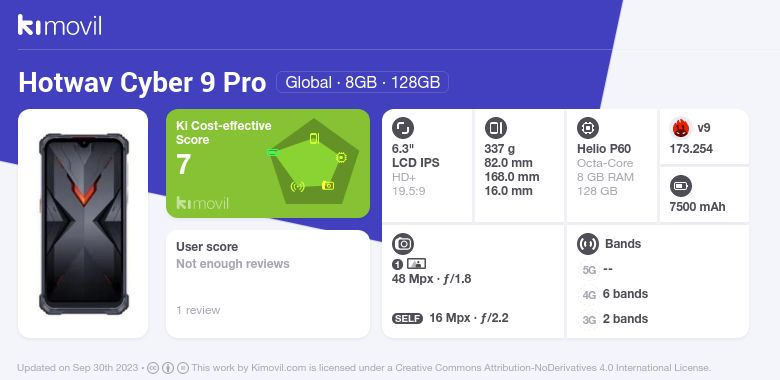Click the battery icon above 7500 mAh
Screen dimensions: 780x380
pyautogui.click(x=681, y=187)
